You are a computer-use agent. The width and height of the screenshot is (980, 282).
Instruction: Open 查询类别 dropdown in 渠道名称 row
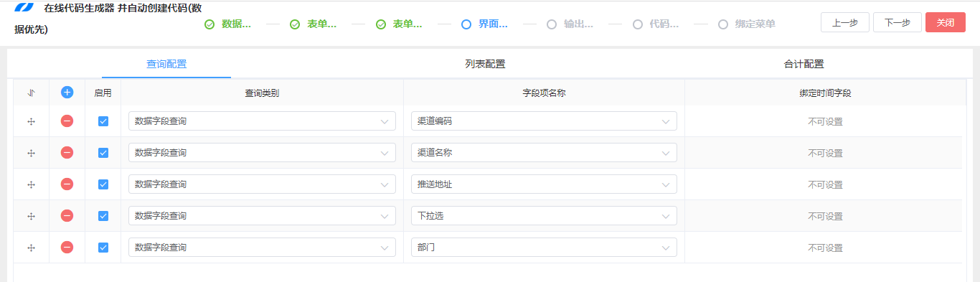pos(262,153)
